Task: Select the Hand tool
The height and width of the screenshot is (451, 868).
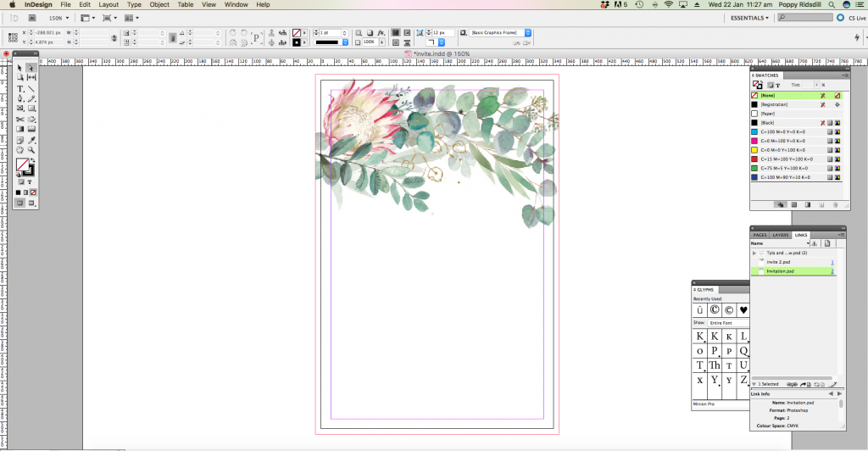Action: coord(20,150)
